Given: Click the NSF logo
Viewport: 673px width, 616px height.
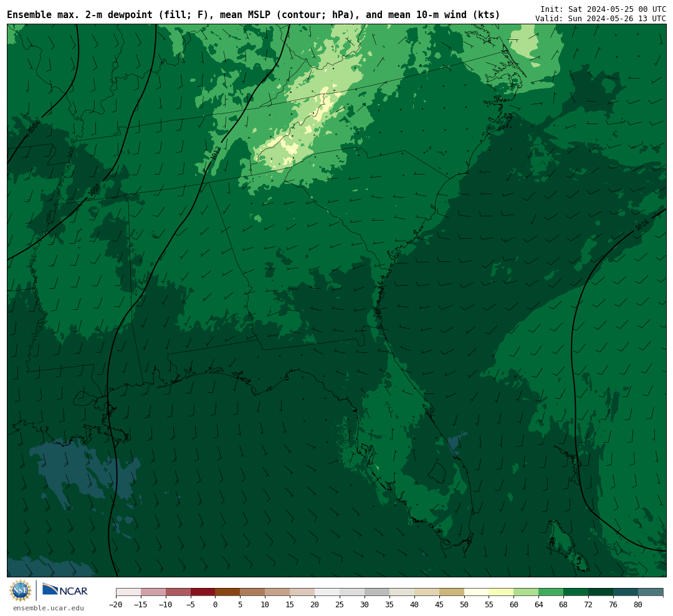Looking at the screenshot, I should 21,590.
